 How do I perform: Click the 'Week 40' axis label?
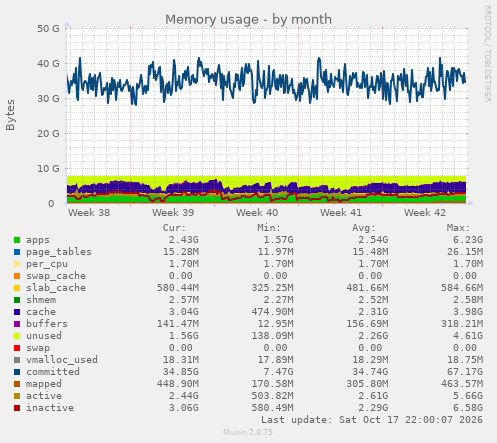(x=257, y=213)
